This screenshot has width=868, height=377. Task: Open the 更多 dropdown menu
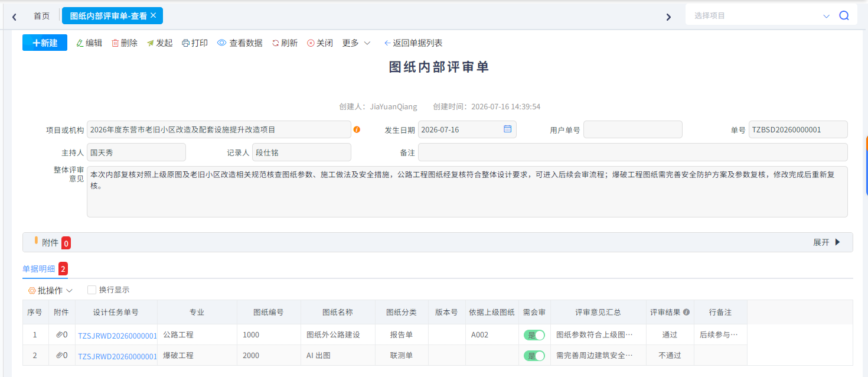click(357, 43)
